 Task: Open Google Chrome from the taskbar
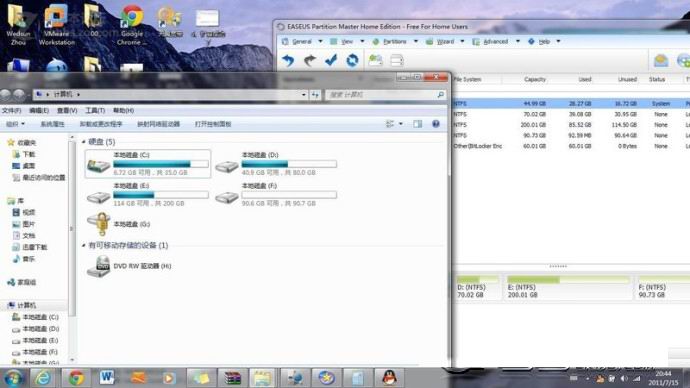click(x=76, y=378)
